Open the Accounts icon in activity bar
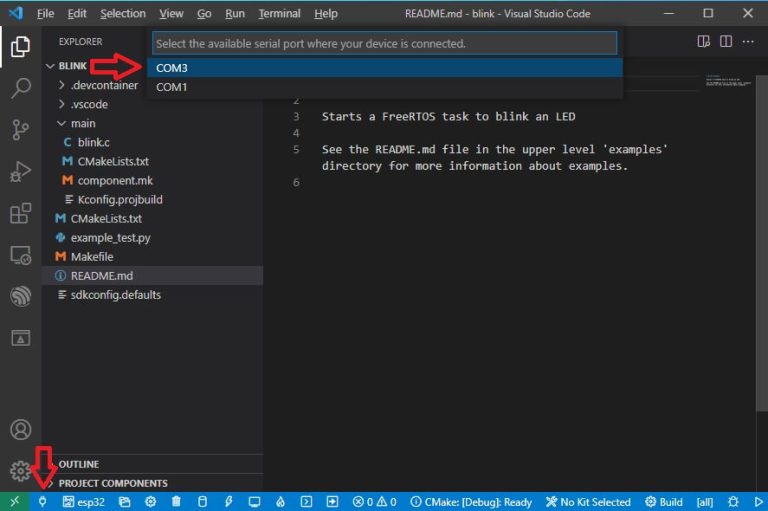 click(x=20, y=430)
